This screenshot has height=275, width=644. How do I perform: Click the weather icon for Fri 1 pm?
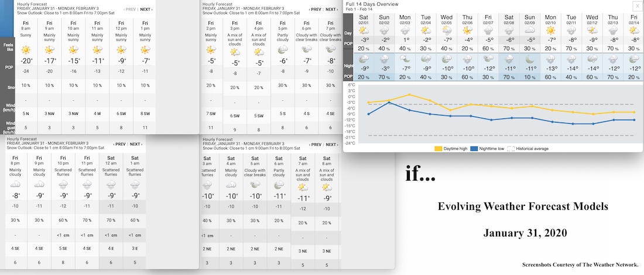[x=145, y=50]
